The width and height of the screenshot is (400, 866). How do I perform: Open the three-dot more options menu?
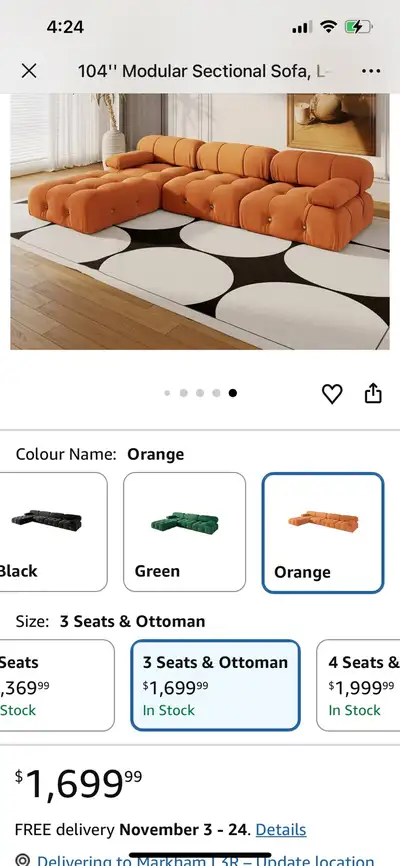tap(371, 71)
